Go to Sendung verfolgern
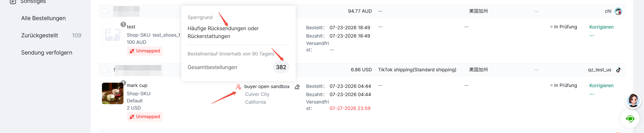Image resolution: width=644 pixels, height=133 pixels. tap(47, 53)
